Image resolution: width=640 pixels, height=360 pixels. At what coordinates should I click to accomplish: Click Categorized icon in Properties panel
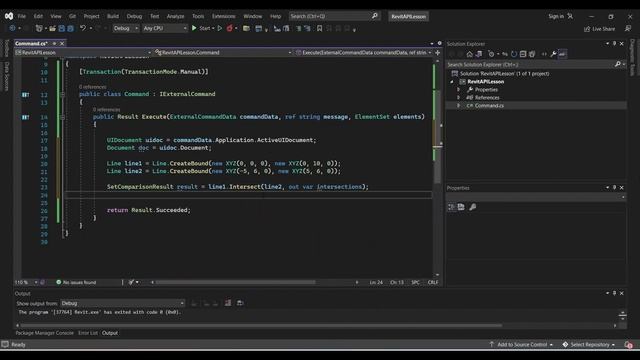pos(451,207)
